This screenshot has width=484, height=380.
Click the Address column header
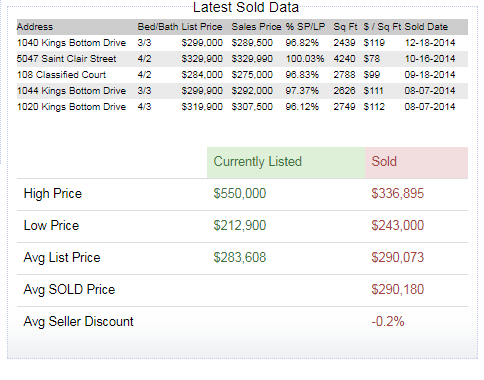(35, 27)
